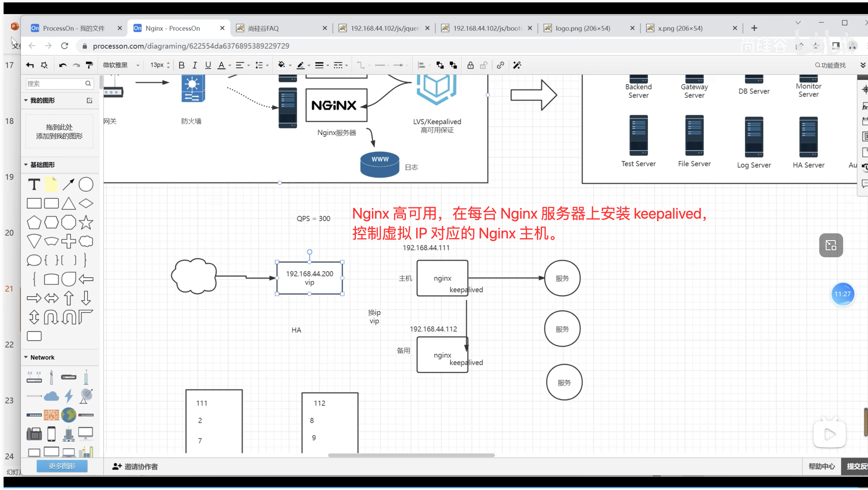
Task: Switch to the ProcessOn - 我的文件 tab
Action: pyautogui.click(x=74, y=28)
